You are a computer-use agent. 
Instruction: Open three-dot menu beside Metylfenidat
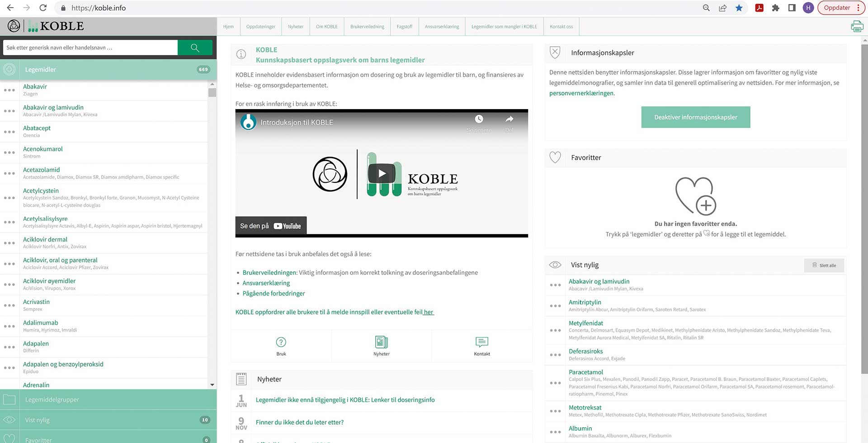555,330
